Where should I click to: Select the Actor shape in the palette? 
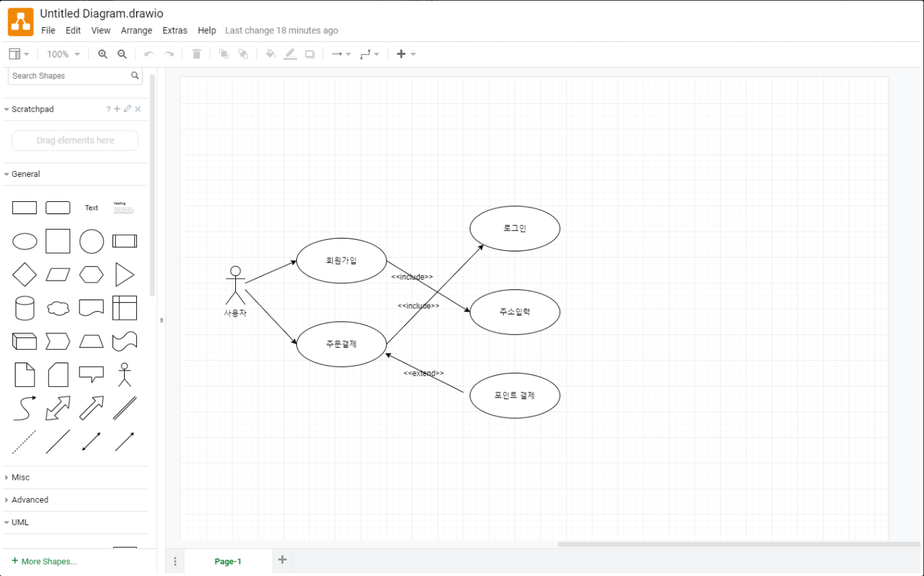[x=125, y=374]
